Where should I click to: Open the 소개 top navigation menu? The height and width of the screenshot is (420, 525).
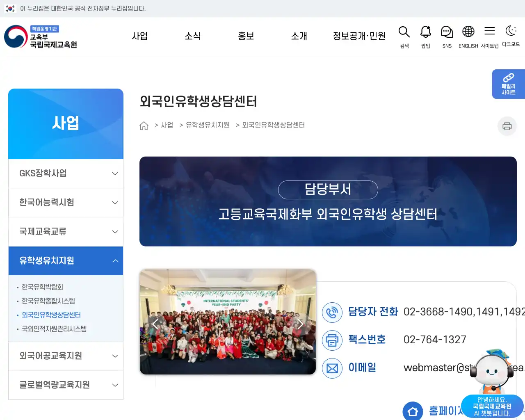pyautogui.click(x=299, y=36)
